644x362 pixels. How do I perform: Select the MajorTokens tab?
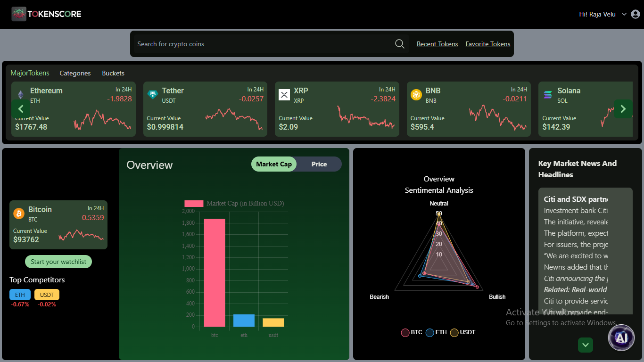click(x=30, y=73)
